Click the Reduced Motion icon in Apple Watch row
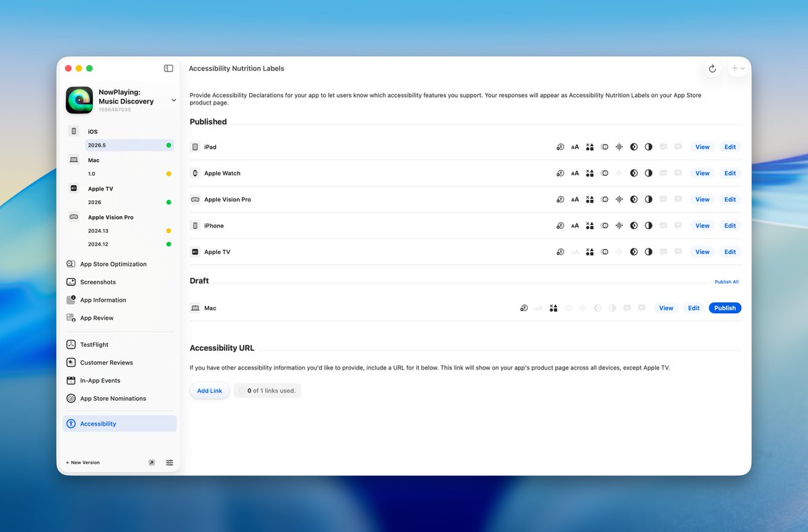The image size is (808, 532). click(x=605, y=173)
